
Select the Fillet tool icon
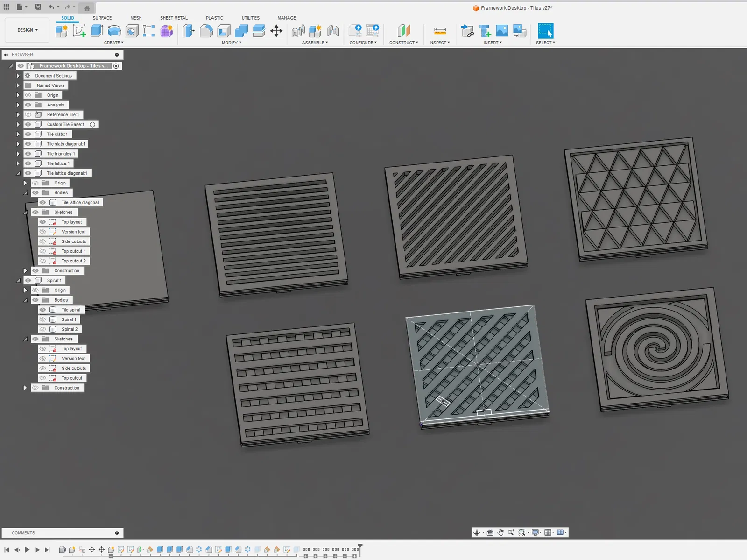click(206, 31)
